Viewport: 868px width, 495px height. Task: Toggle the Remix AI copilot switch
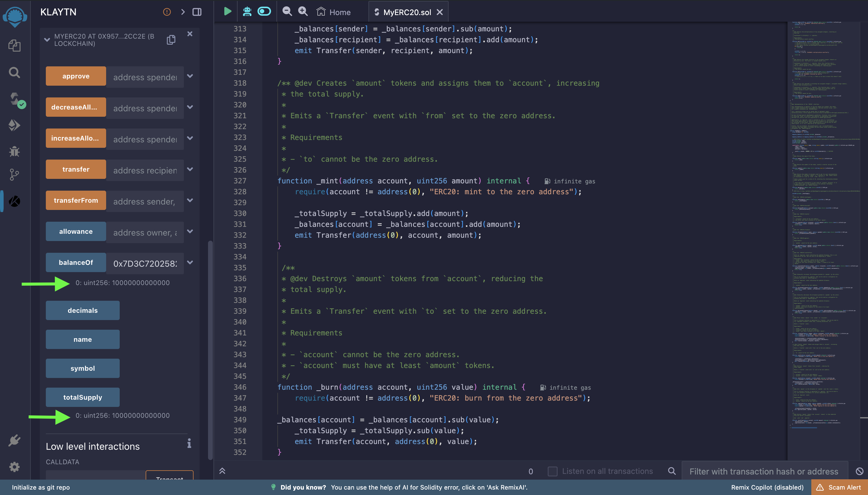pyautogui.click(x=264, y=11)
